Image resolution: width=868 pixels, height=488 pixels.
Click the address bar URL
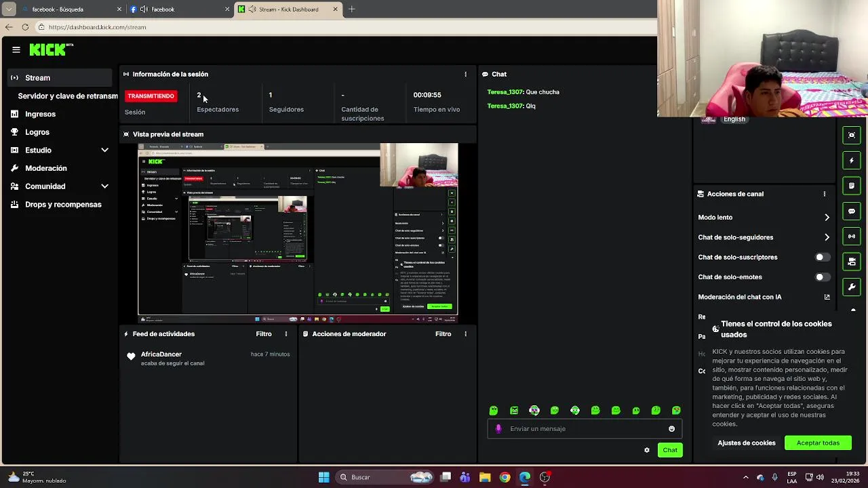tap(98, 27)
